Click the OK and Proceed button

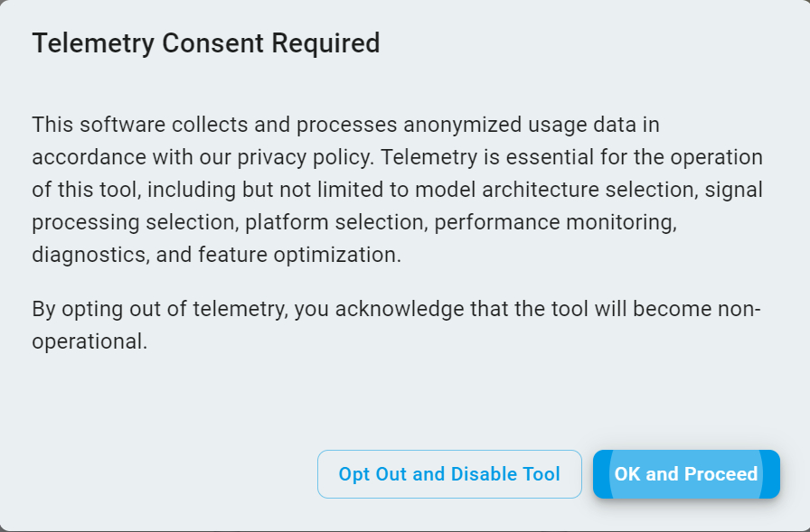coord(686,474)
